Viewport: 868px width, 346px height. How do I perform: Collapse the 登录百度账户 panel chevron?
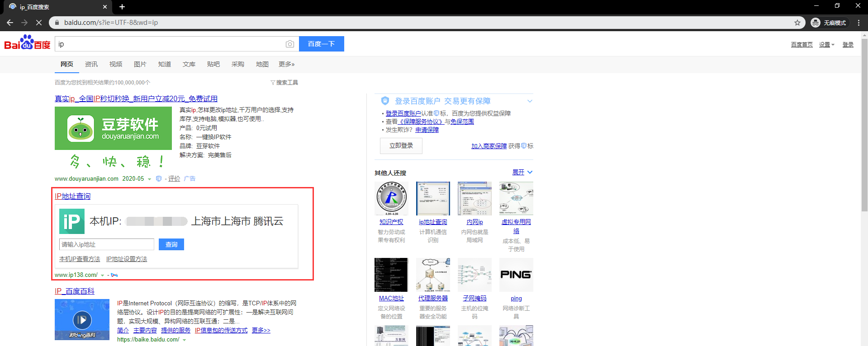click(x=530, y=101)
